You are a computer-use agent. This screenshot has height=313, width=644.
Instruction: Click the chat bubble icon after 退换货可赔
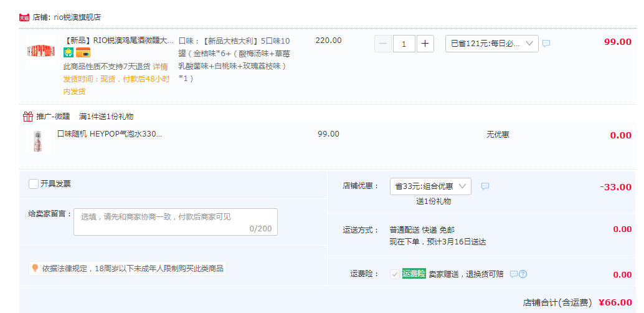point(513,274)
